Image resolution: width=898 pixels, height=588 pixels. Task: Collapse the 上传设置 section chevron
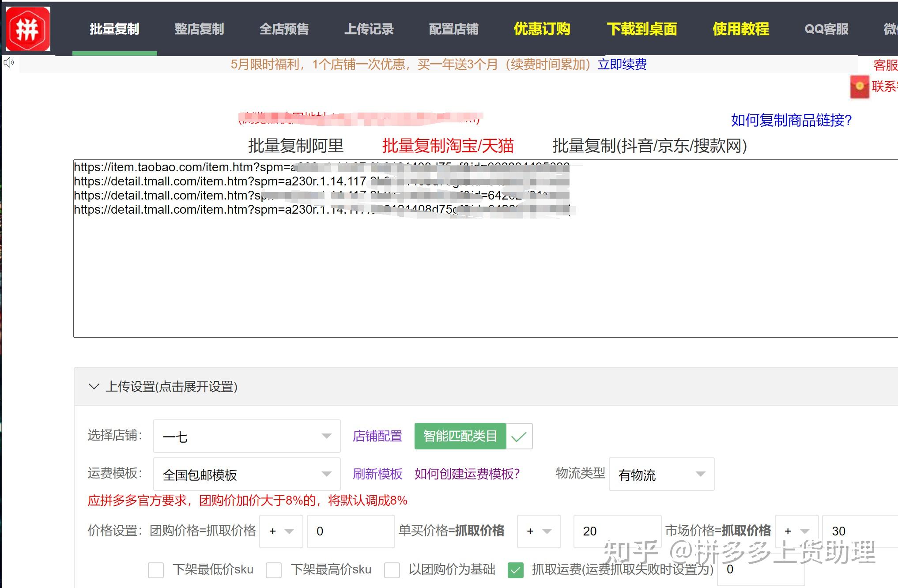coord(94,387)
